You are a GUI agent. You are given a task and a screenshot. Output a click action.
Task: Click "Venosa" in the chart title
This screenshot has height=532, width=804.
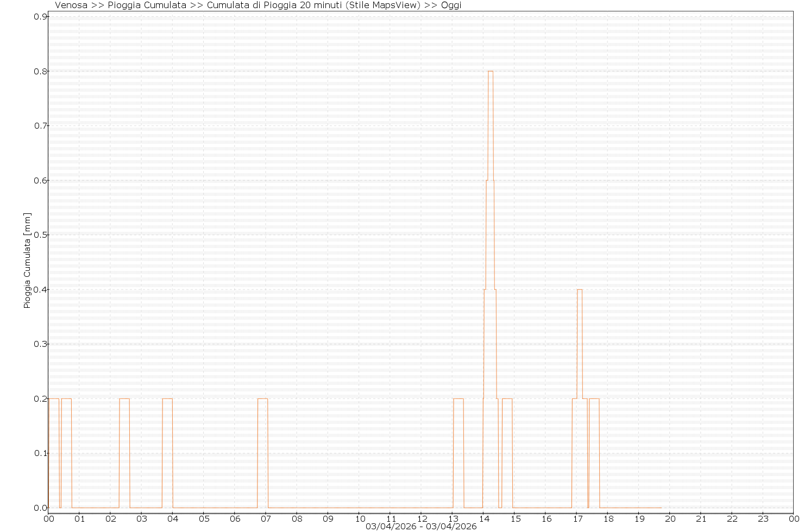pyautogui.click(x=71, y=5)
